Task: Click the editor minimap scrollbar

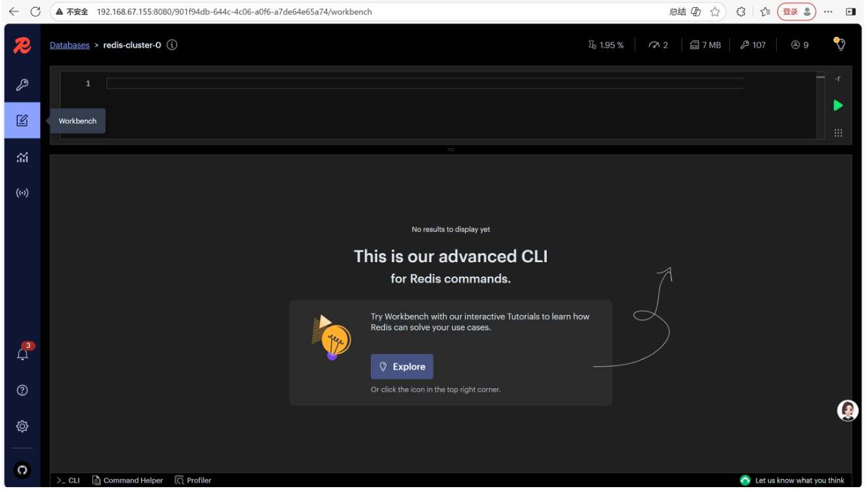Action: coord(820,104)
